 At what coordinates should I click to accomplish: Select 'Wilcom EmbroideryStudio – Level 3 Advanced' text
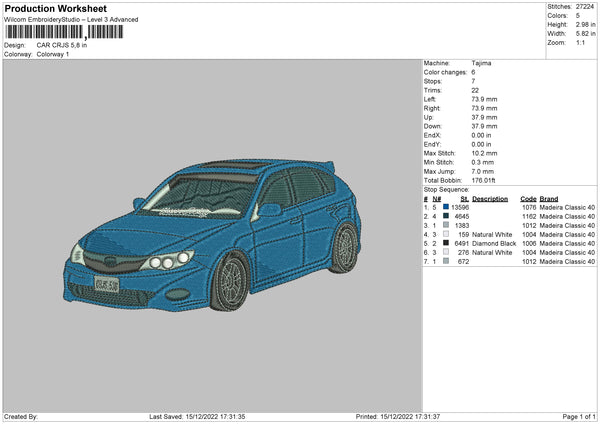[x=71, y=20]
